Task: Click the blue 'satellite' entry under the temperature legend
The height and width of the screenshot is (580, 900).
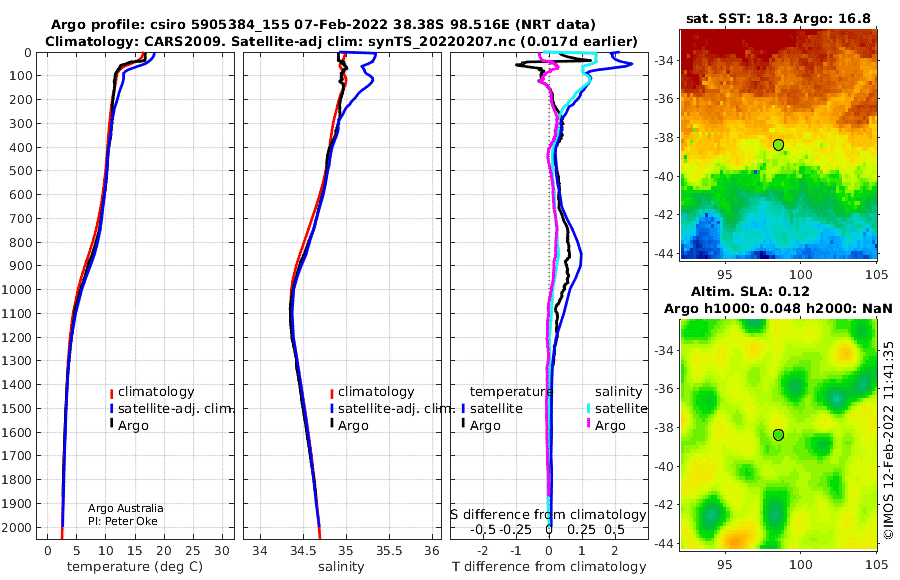Action: coord(496,409)
